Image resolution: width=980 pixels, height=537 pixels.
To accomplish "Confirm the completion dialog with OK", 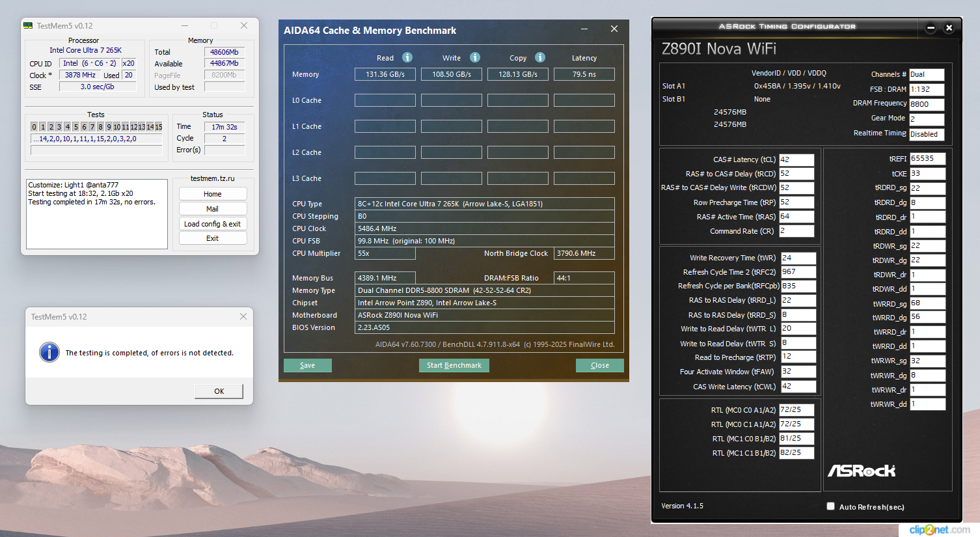I will tap(219, 391).
